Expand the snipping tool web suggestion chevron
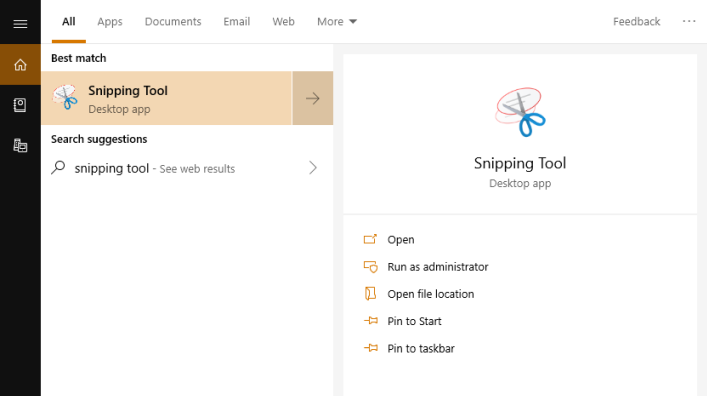707x396 pixels. coord(313,168)
